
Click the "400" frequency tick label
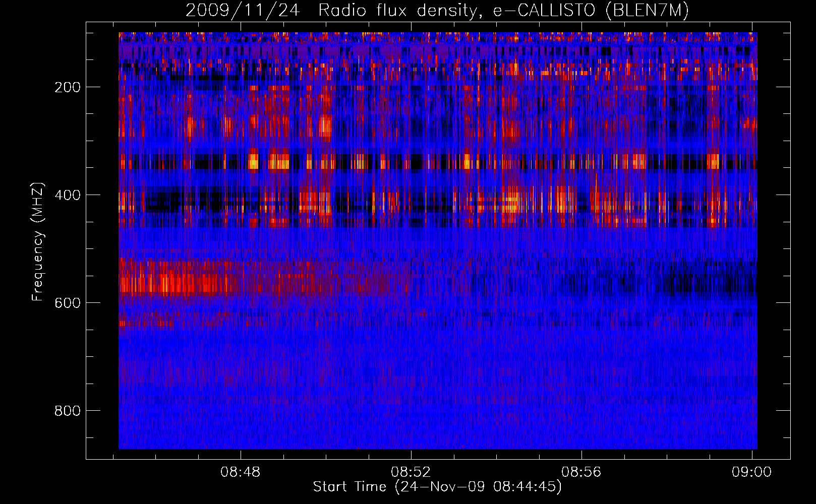(68, 195)
